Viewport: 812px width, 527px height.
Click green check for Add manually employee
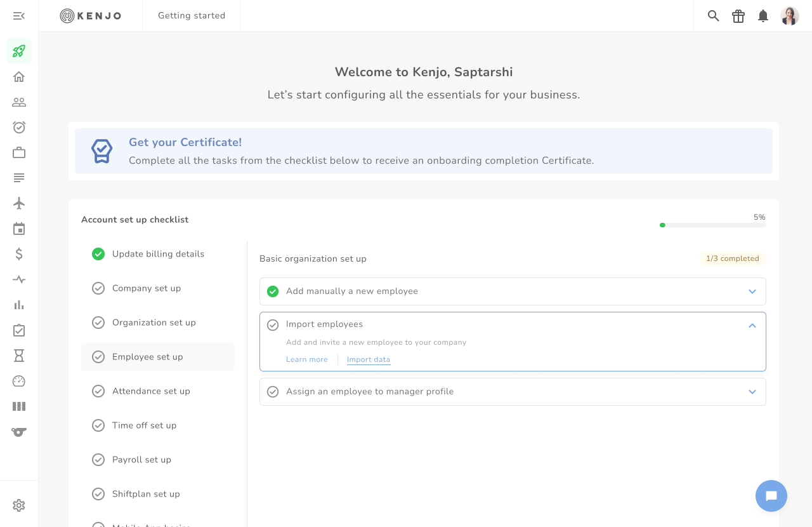click(x=273, y=291)
